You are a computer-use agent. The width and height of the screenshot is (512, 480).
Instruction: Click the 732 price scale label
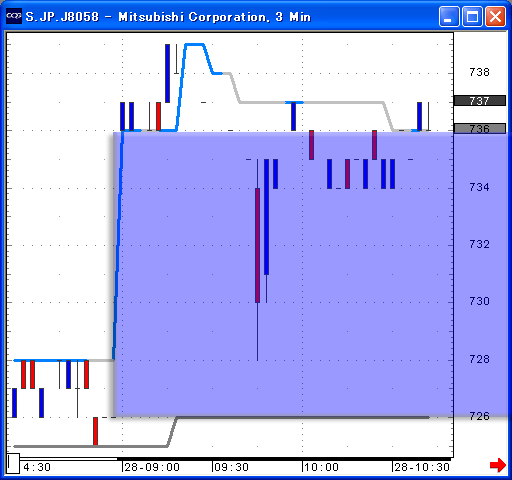479,244
